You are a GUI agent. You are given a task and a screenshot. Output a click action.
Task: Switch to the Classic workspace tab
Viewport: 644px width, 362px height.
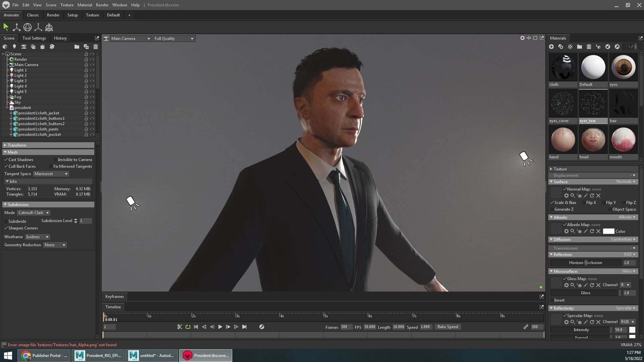(33, 15)
